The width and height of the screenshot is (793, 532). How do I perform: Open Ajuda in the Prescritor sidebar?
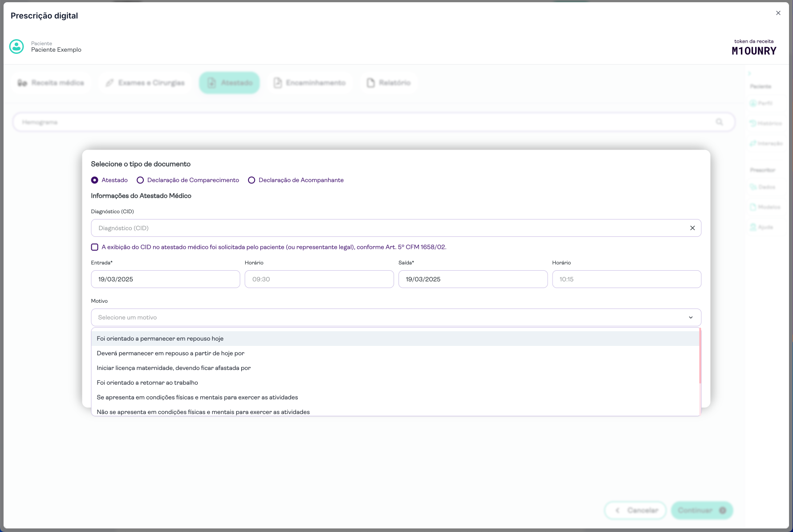[762, 227]
